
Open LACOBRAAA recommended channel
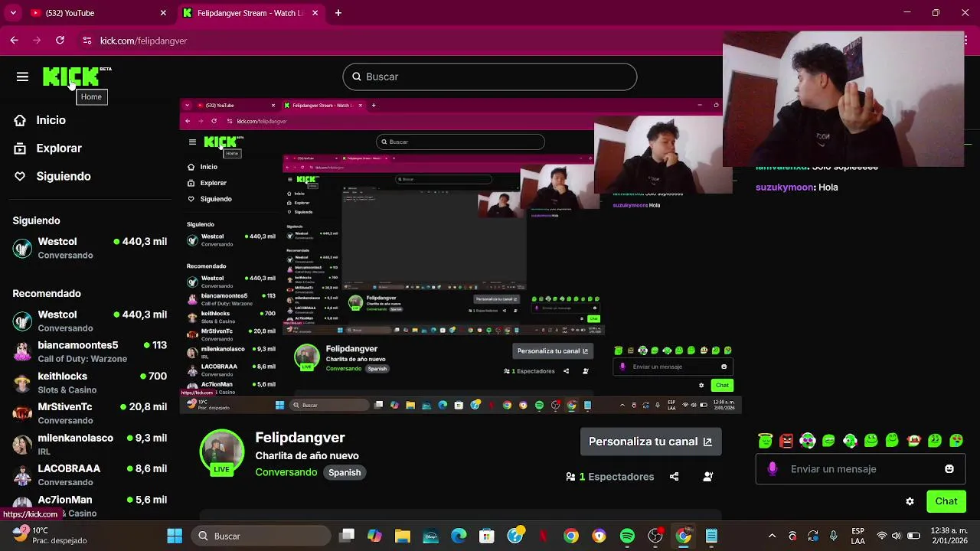pyautogui.click(x=90, y=474)
